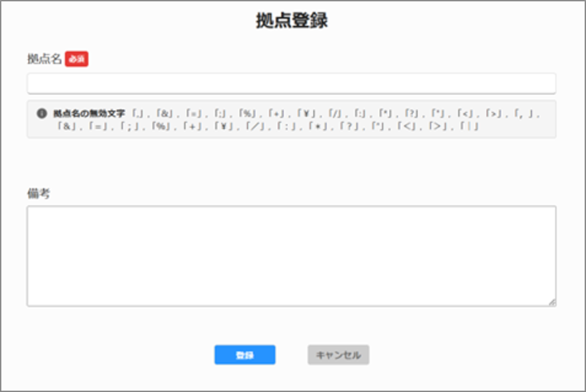The image size is (586, 392).
Task: Click the bold 拠点名の無効文字 notice text
Action: click(89, 113)
